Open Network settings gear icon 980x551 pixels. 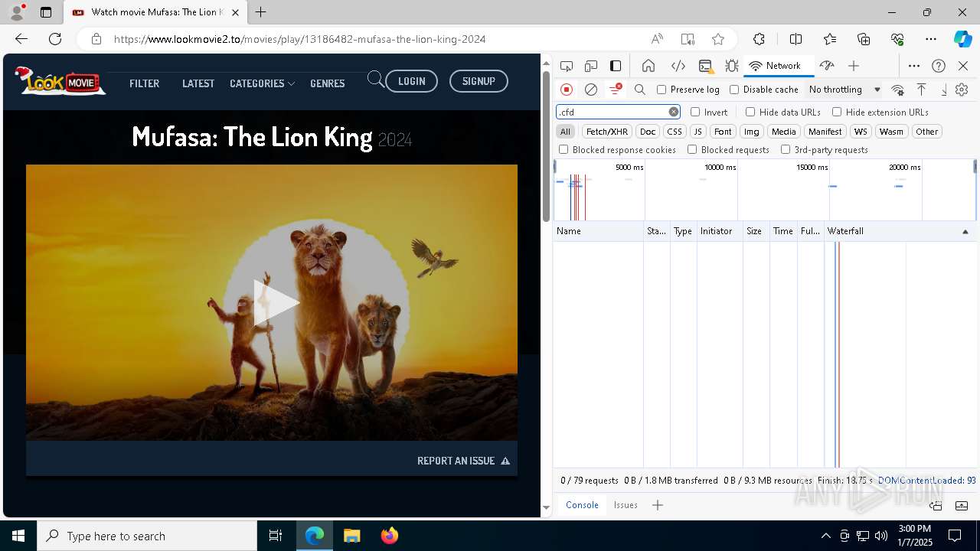coord(962,90)
